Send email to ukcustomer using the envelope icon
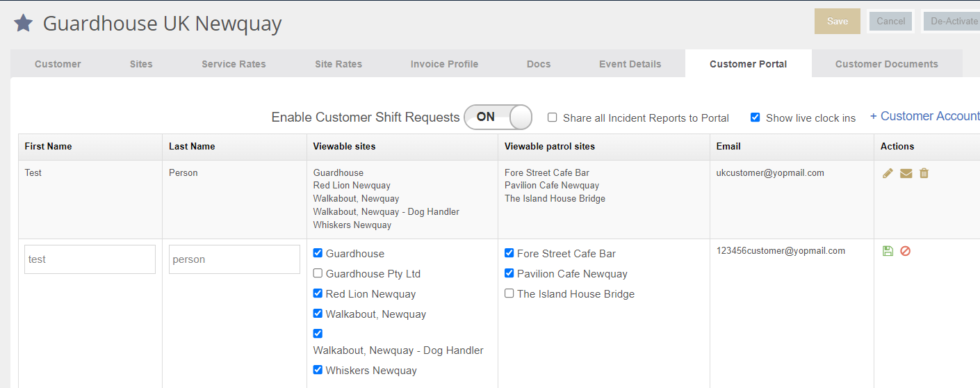The image size is (980, 388). tap(906, 173)
